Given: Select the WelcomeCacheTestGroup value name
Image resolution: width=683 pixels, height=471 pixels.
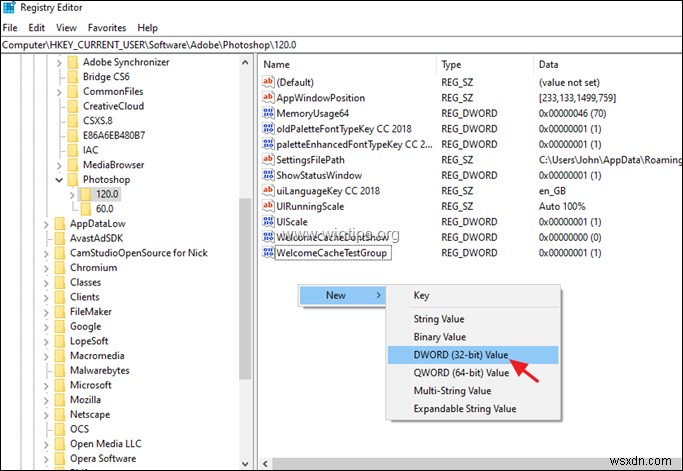Looking at the screenshot, I should [332, 253].
